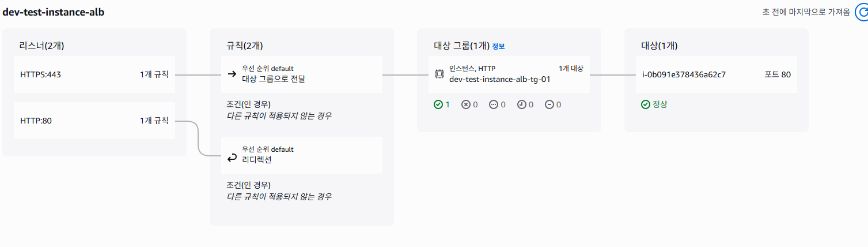Select the HTTPS:443 listener
This screenshot has height=247, width=868.
click(40, 74)
